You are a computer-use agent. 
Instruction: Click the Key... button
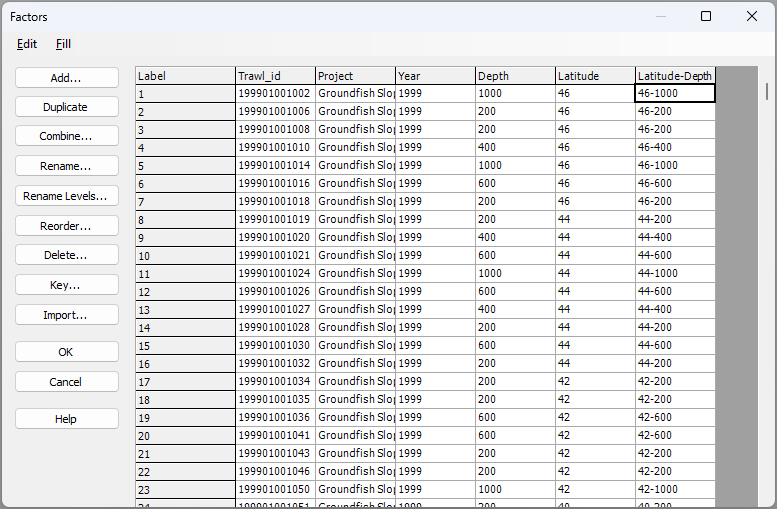(66, 285)
